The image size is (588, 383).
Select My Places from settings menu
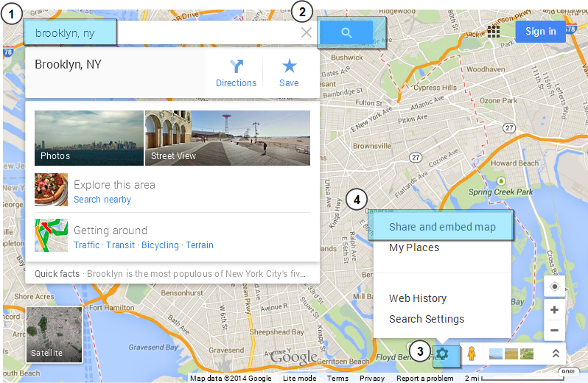tap(414, 247)
